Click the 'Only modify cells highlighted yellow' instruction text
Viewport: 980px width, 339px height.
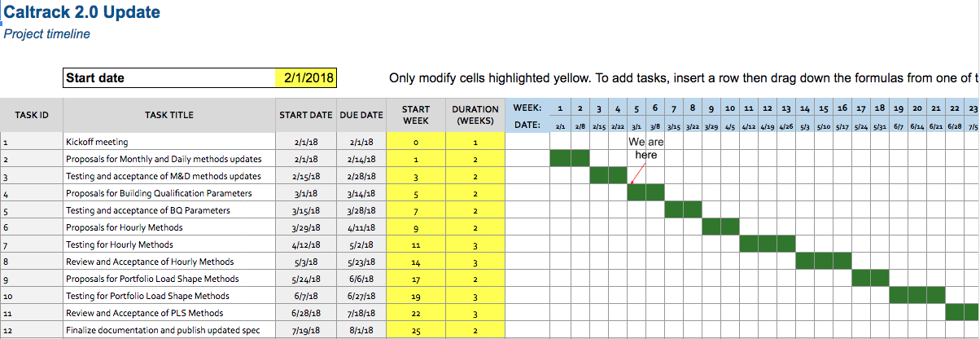pos(684,78)
